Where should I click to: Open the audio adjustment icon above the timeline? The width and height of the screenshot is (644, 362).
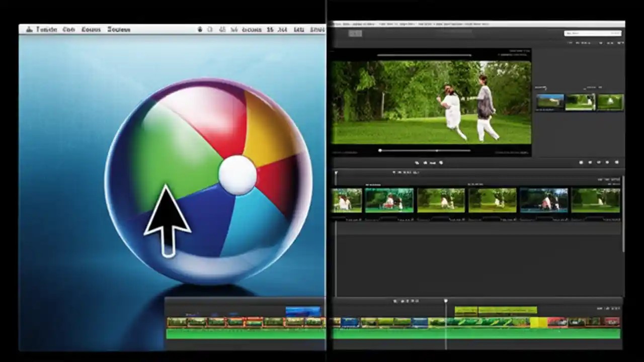pyautogui.click(x=425, y=162)
